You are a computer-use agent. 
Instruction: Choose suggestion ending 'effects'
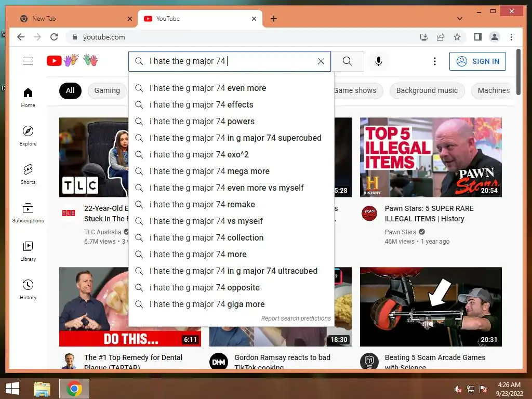click(231, 105)
